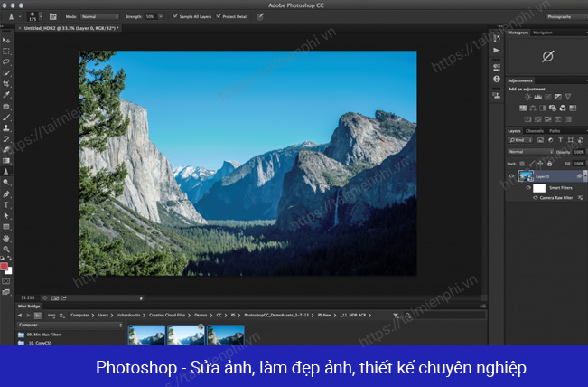Add Color Balance scales adjustment

click(533, 109)
